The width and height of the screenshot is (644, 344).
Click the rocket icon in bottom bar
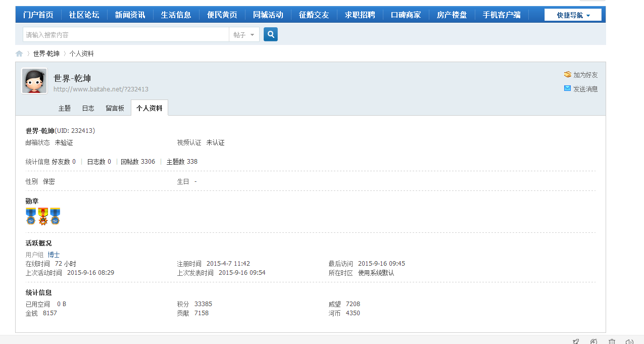(576, 341)
